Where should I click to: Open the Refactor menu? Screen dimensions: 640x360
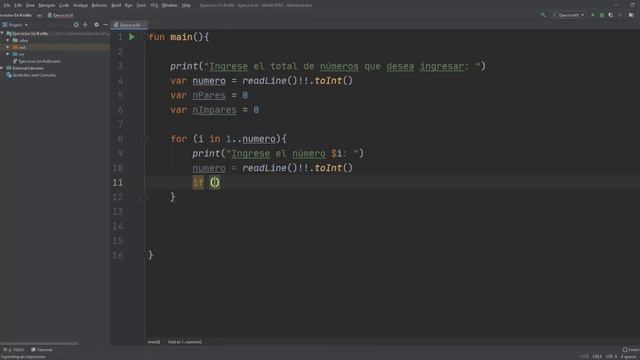pyautogui.click(x=99, y=5)
